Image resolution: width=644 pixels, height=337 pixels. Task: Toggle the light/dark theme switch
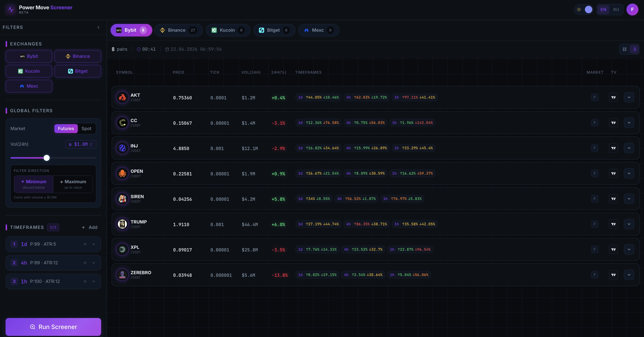coord(584,10)
